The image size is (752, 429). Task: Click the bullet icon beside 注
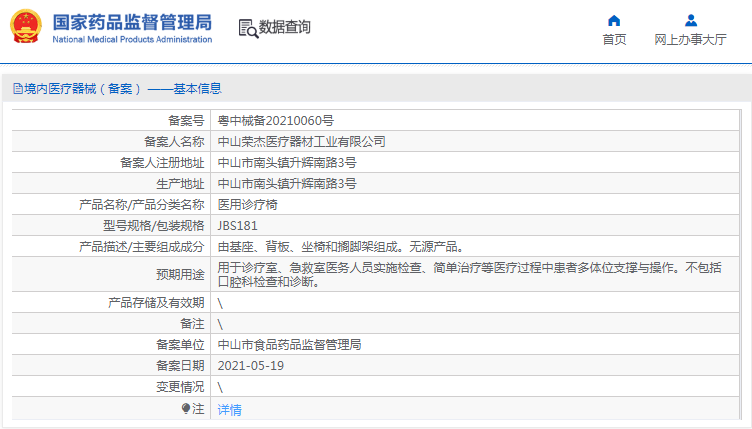[186, 408]
